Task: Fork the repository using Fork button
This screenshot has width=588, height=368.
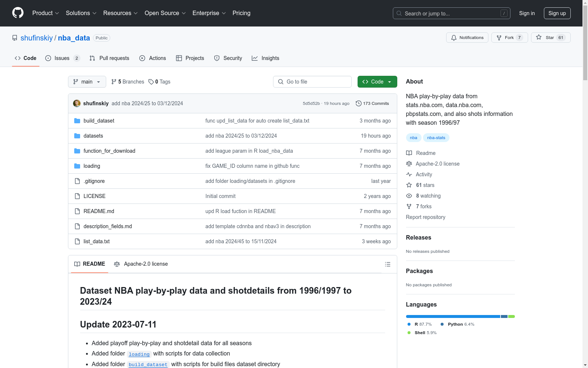Action: [x=509, y=38]
